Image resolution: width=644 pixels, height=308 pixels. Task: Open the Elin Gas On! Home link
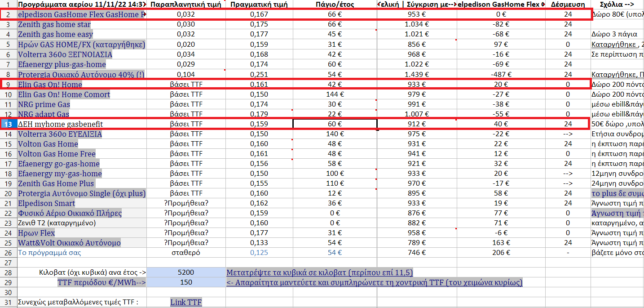(50, 85)
